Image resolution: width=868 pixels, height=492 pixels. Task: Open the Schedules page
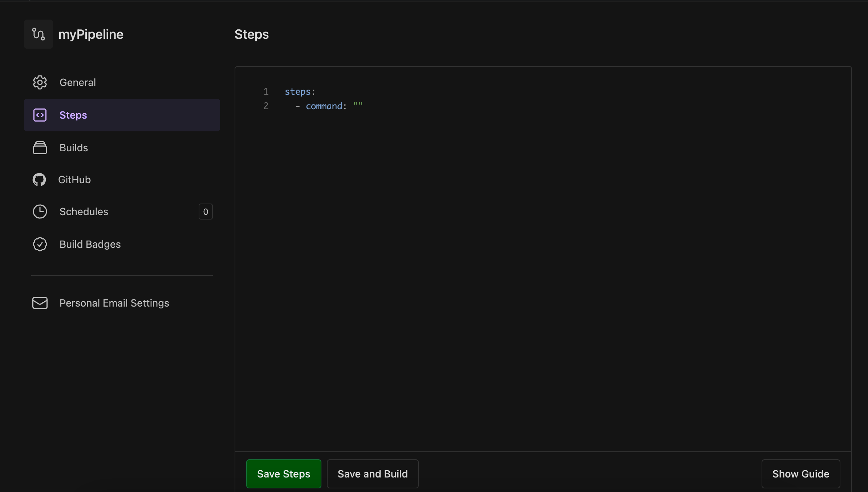[x=84, y=212]
